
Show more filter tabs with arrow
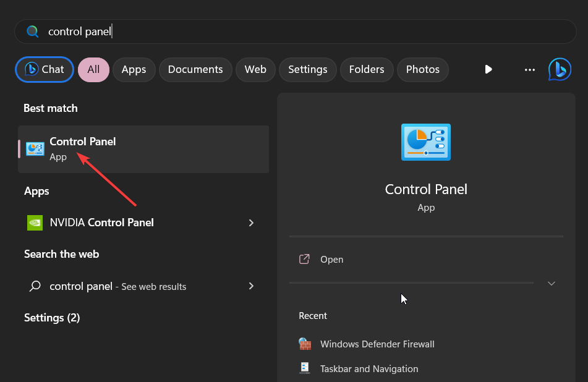[488, 69]
